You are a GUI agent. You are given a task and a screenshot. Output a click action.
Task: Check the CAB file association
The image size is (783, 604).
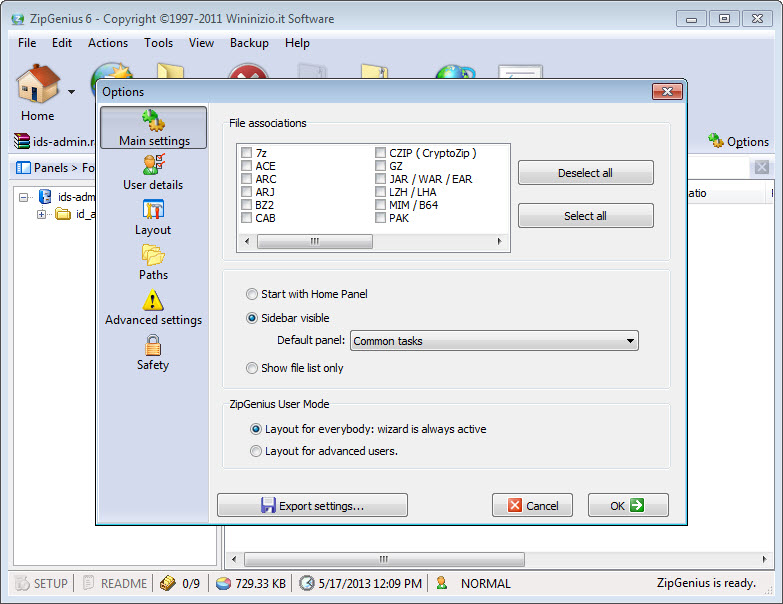246,217
